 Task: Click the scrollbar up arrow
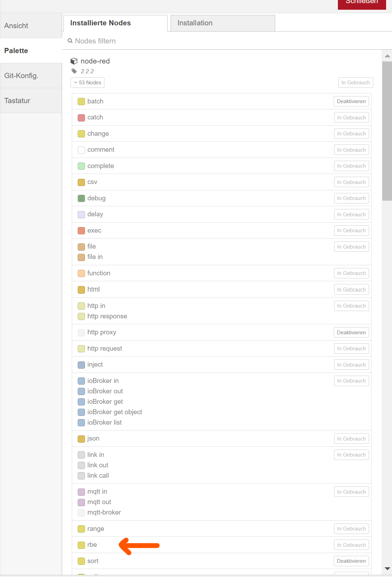(387, 56)
